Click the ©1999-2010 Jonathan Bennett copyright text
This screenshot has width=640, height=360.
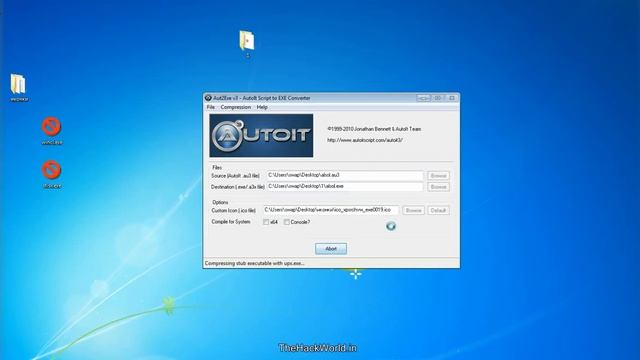[x=374, y=129]
